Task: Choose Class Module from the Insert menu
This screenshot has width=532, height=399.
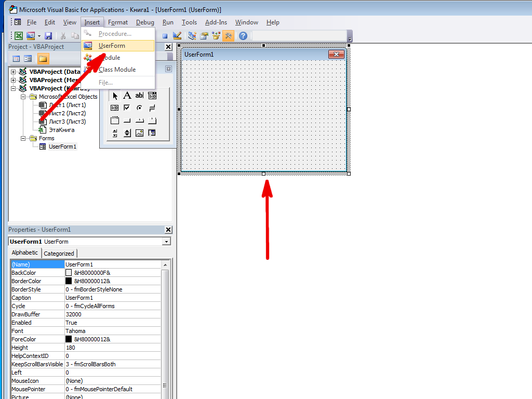Action: pyautogui.click(x=118, y=70)
